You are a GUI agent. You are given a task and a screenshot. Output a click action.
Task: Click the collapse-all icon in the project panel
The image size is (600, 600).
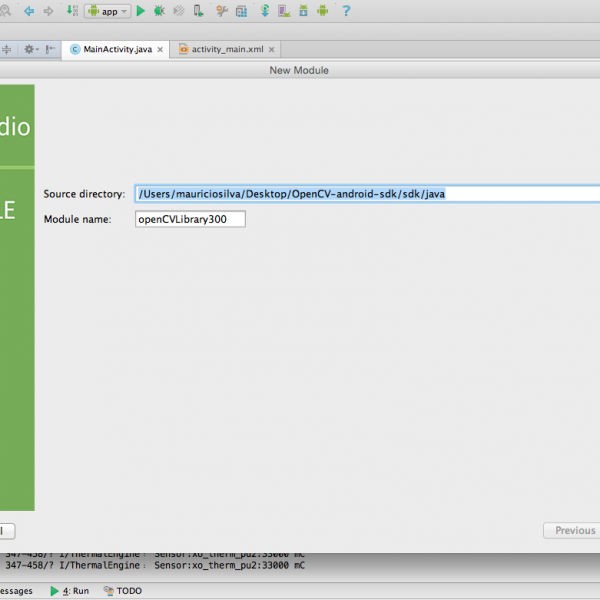click(7, 49)
